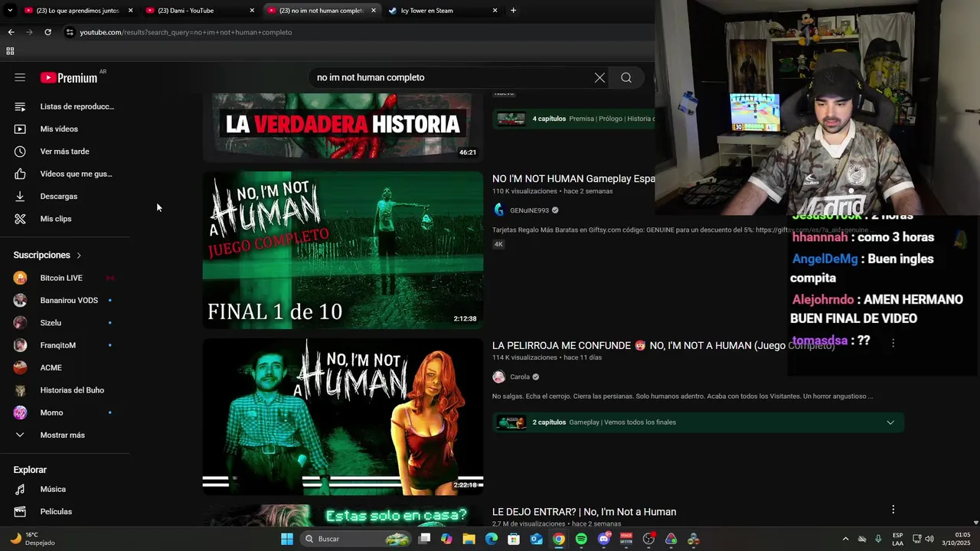Open the taskbar clock and date

(x=955, y=539)
